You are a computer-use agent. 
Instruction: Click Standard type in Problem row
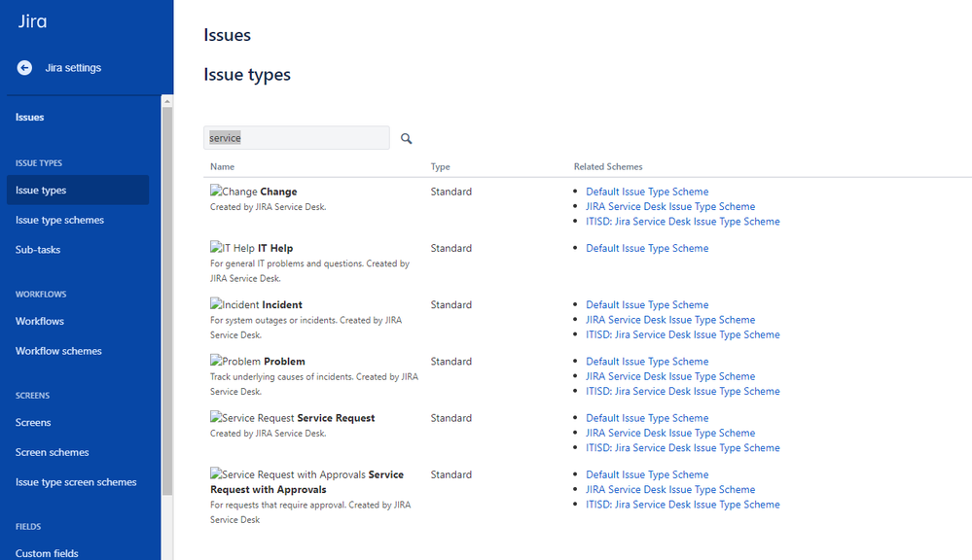451,361
